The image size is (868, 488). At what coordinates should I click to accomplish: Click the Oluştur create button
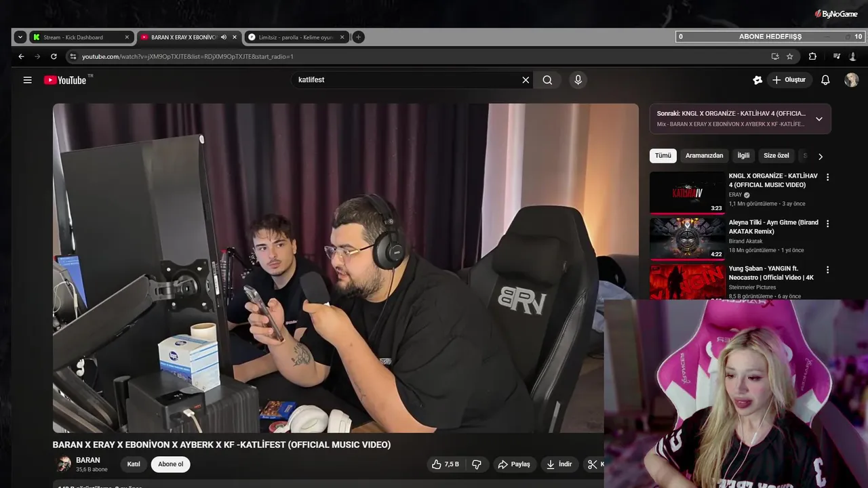tap(789, 80)
